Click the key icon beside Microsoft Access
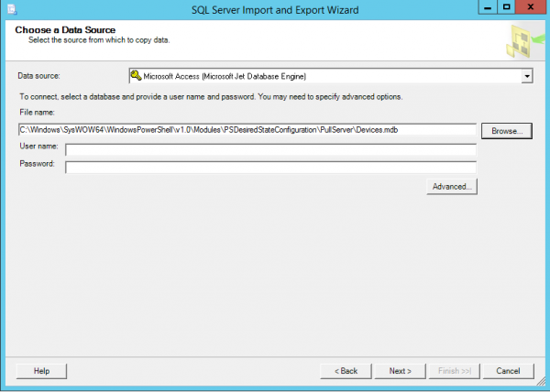Screen dimensions: 550x392 [x=135, y=77]
